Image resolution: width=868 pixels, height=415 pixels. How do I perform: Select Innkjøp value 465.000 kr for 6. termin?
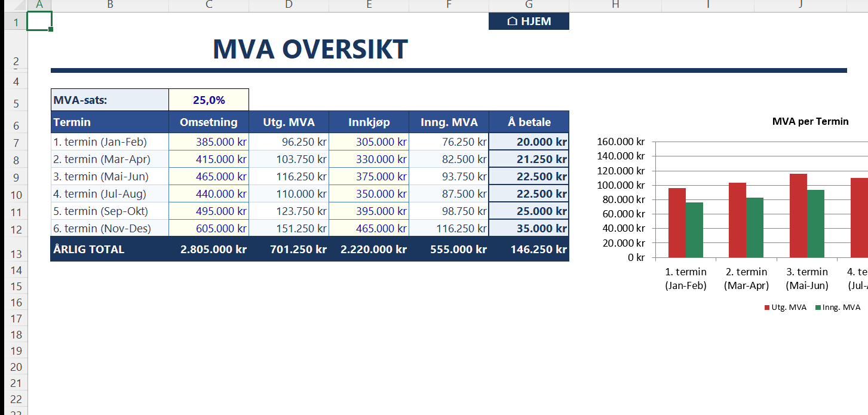point(369,229)
